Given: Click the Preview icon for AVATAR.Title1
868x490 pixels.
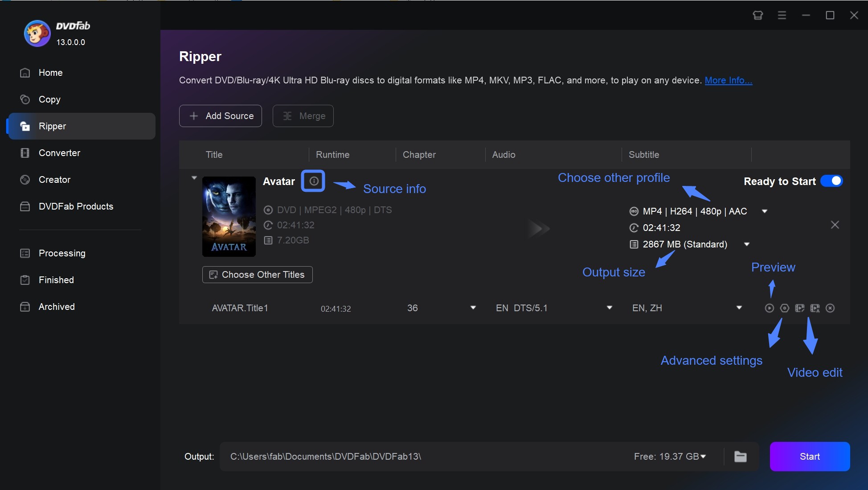Looking at the screenshot, I should (769, 308).
